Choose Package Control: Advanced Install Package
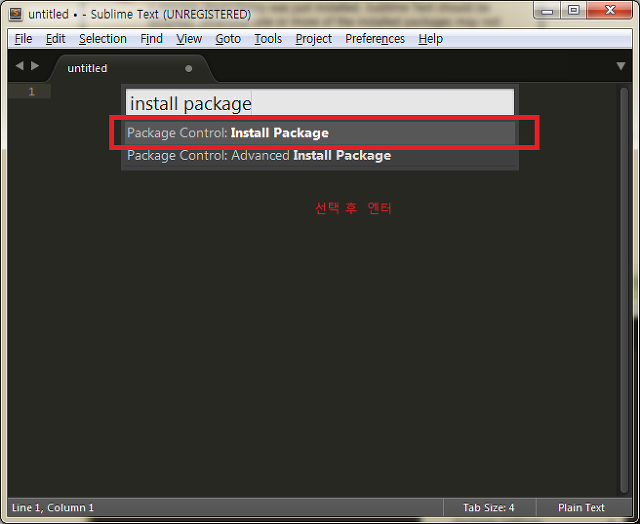640x524 pixels. tap(320, 155)
